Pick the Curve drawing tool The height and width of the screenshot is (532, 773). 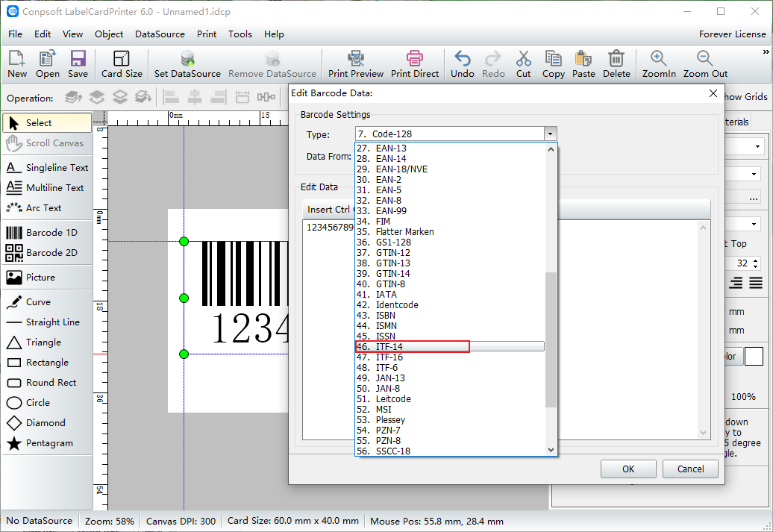tap(47, 302)
